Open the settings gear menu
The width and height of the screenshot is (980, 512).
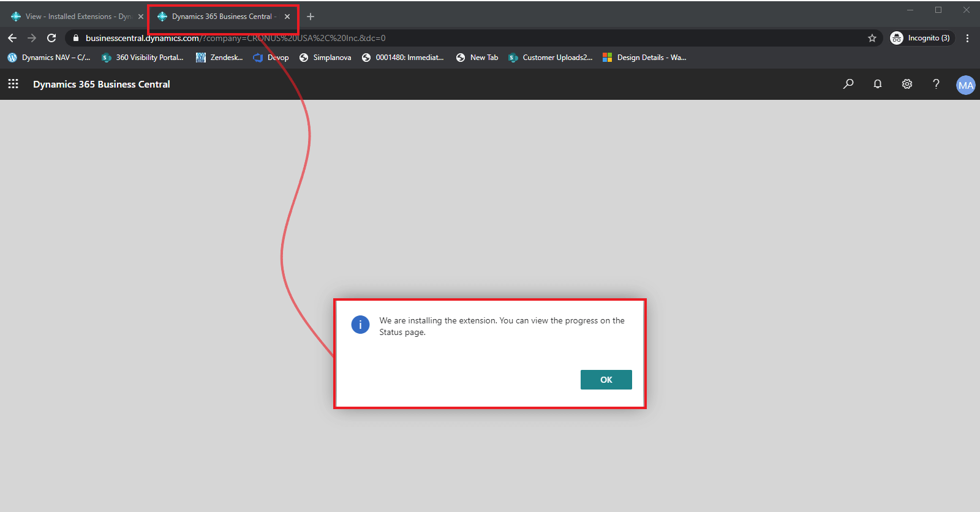pyautogui.click(x=907, y=84)
